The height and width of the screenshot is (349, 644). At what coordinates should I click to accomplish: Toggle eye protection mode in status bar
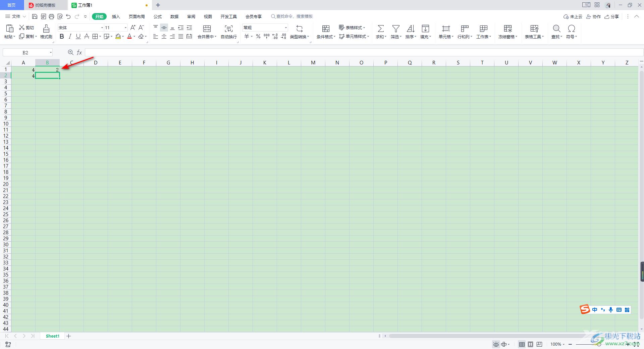[496, 344]
